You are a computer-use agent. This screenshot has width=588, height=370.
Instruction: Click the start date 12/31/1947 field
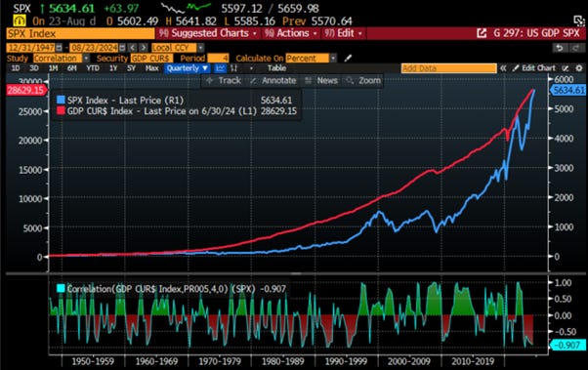pyautogui.click(x=31, y=48)
